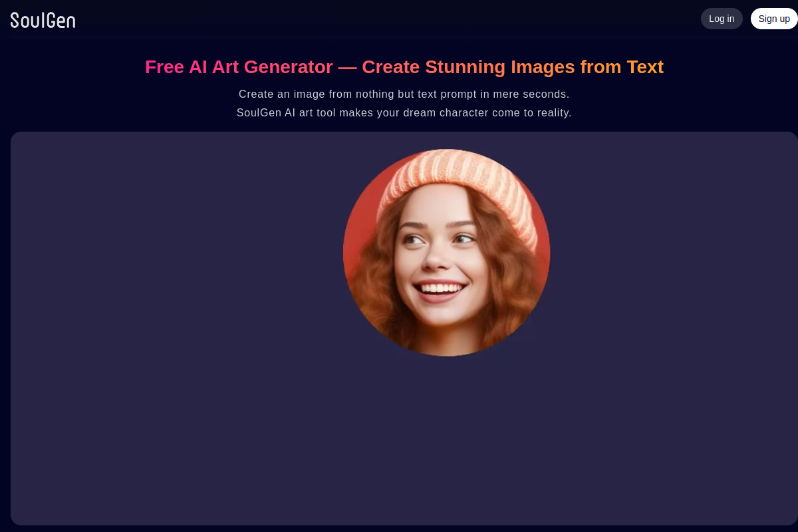Click the knitted beanie hat in the portrait

click(459, 180)
